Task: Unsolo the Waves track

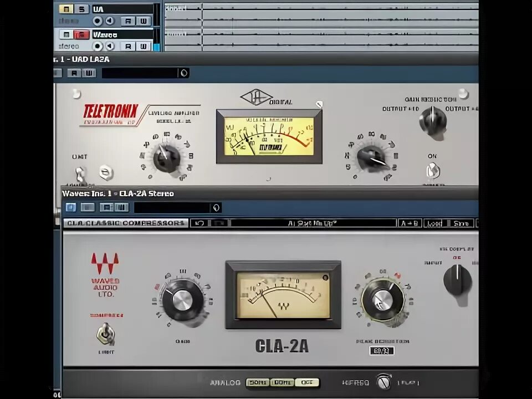Action: (x=82, y=34)
